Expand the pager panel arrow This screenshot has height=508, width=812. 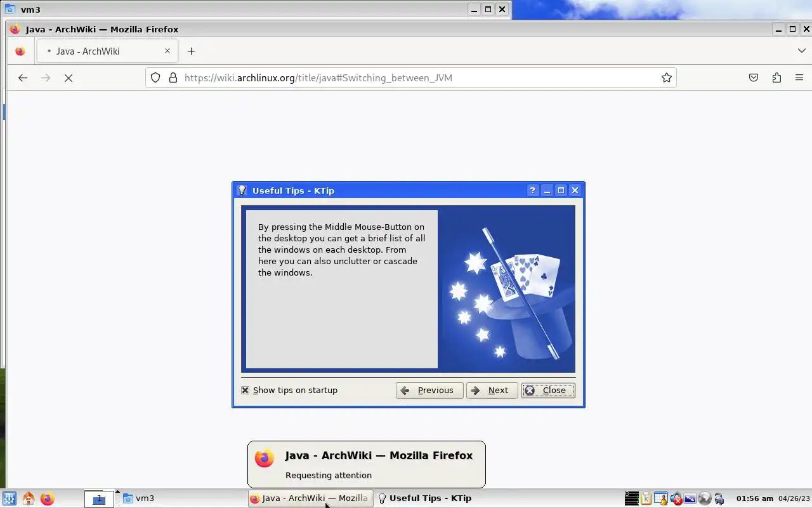pyautogui.click(x=117, y=491)
